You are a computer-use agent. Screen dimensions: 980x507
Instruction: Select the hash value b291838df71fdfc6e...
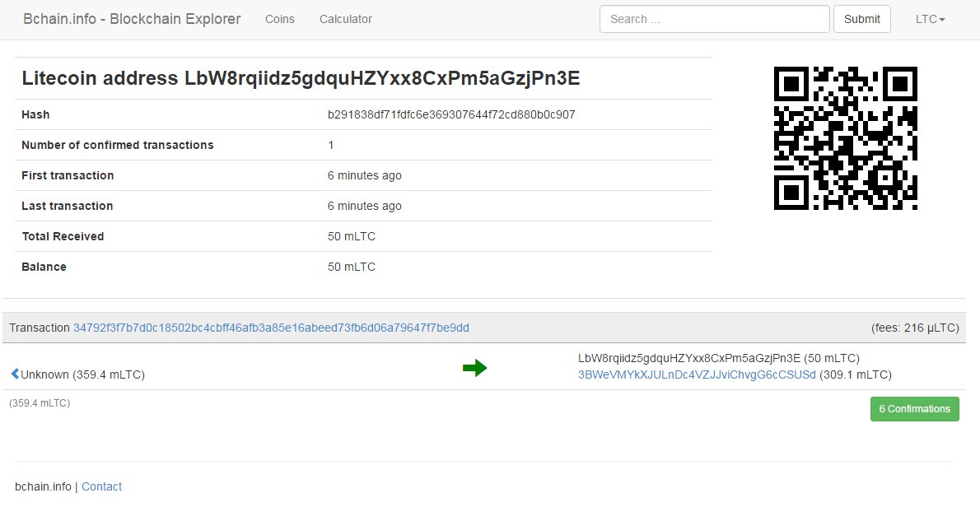tap(451, 115)
